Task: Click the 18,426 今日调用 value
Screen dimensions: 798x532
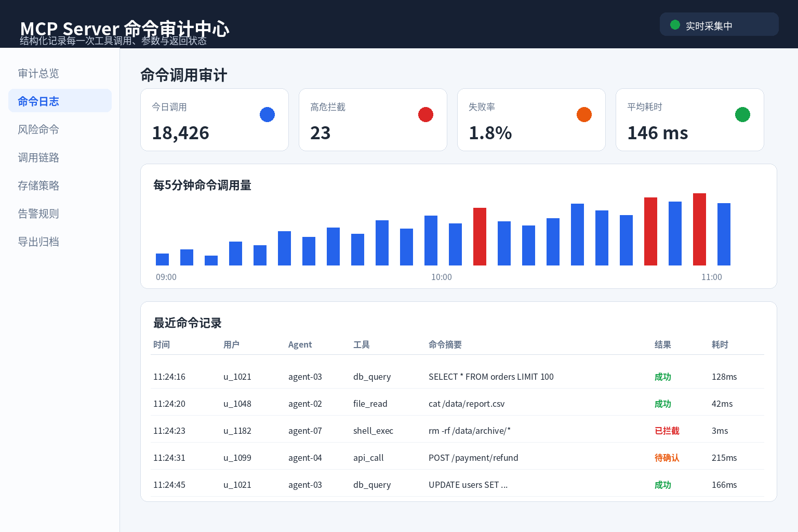Action: pos(180,133)
